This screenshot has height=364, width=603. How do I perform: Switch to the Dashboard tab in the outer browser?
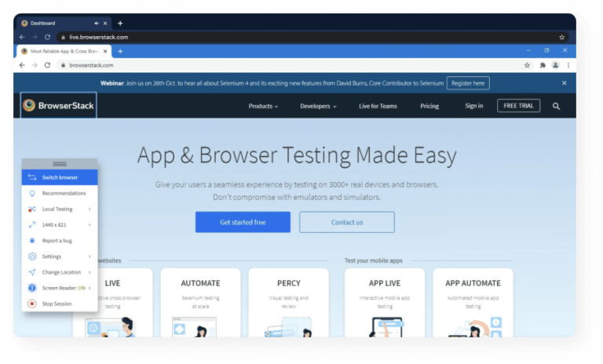55,23
